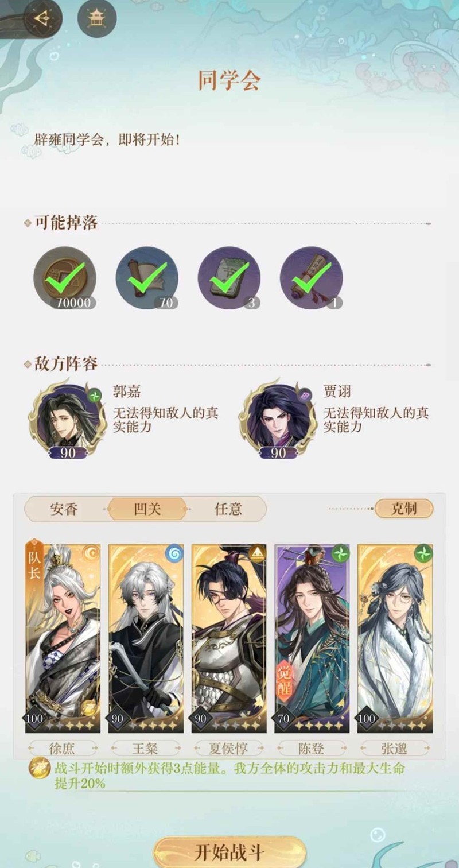Image resolution: width=459 pixels, height=868 pixels.
Task: Tap the green book reward icon
Action: 229,278
